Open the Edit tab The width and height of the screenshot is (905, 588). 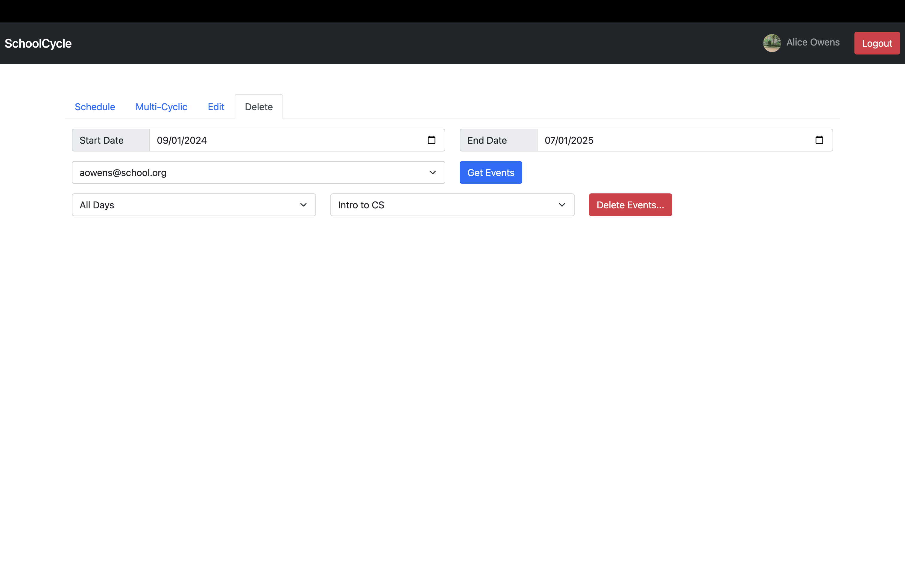click(215, 107)
